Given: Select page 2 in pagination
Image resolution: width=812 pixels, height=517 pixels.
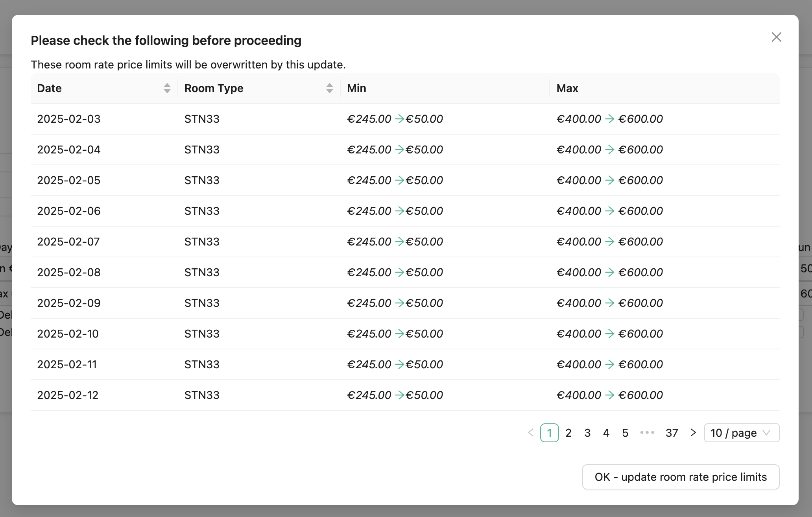Looking at the screenshot, I should tap(568, 433).
